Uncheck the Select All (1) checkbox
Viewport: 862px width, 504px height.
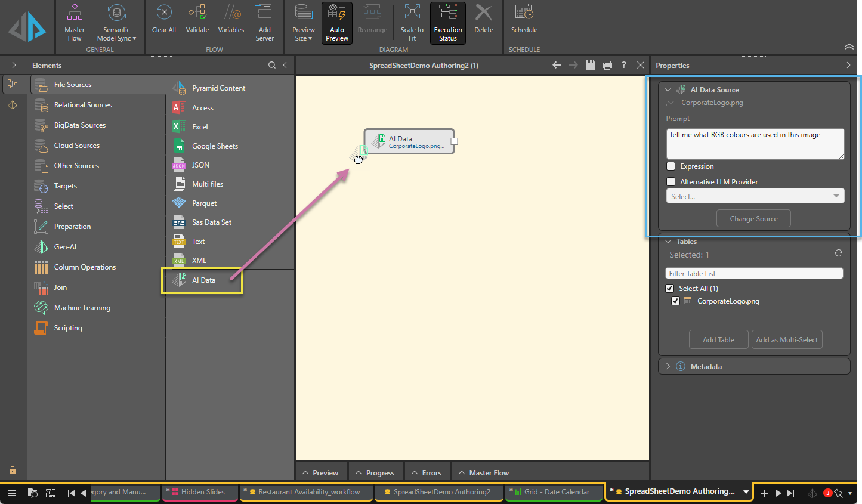click(x=670, y=289)
